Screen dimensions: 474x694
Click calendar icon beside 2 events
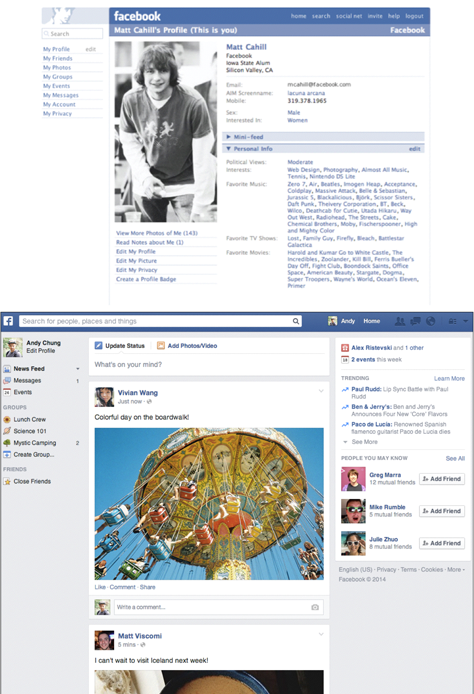point(345,360)
